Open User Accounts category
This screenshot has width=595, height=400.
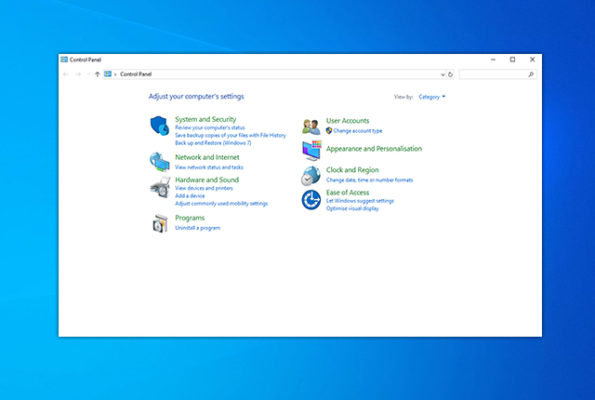[x=348, y=121]
